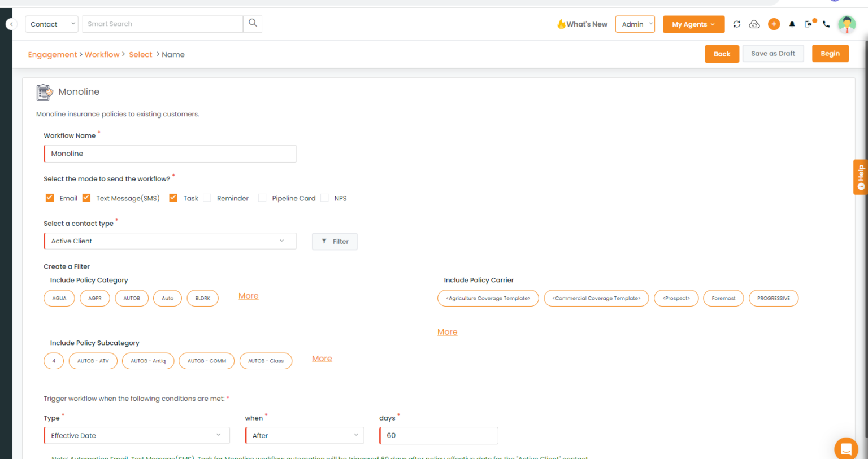Click into the Workflow Name field

[170, 154]
